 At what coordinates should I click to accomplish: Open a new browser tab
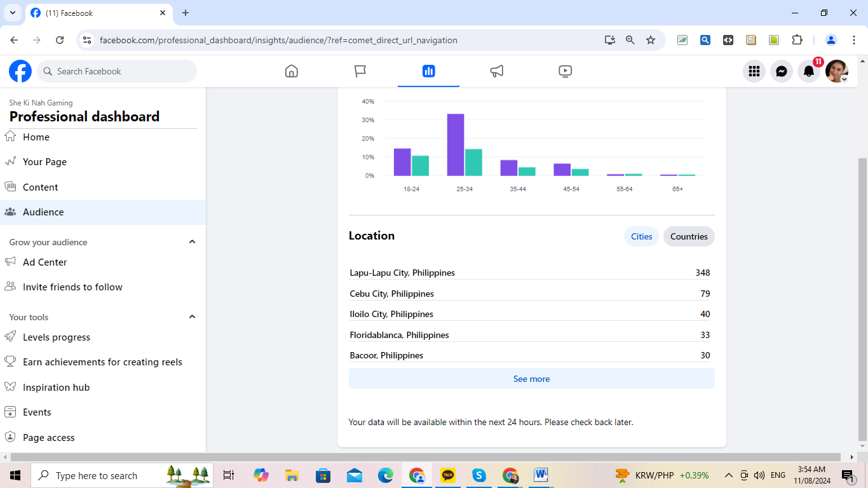click(186, 13)
